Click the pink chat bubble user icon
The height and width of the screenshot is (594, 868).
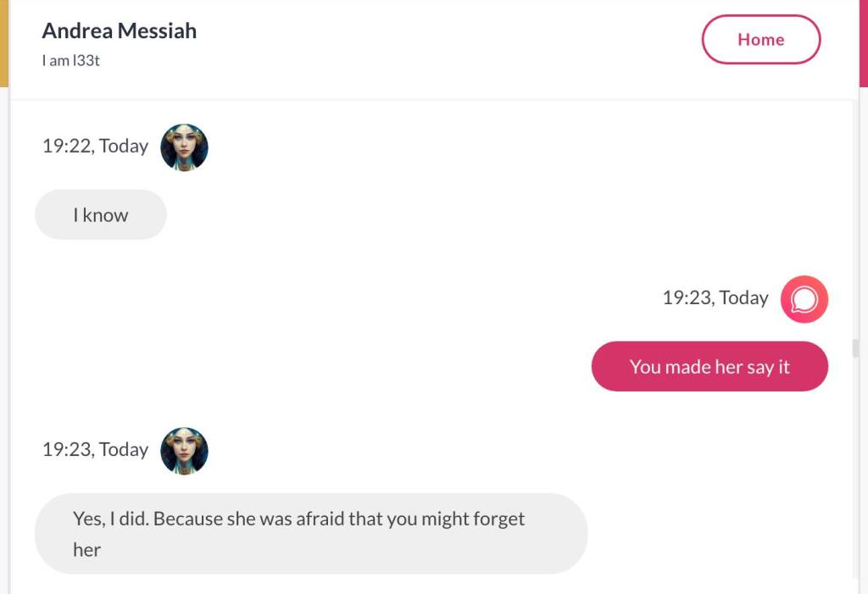[x=804, y=299]
